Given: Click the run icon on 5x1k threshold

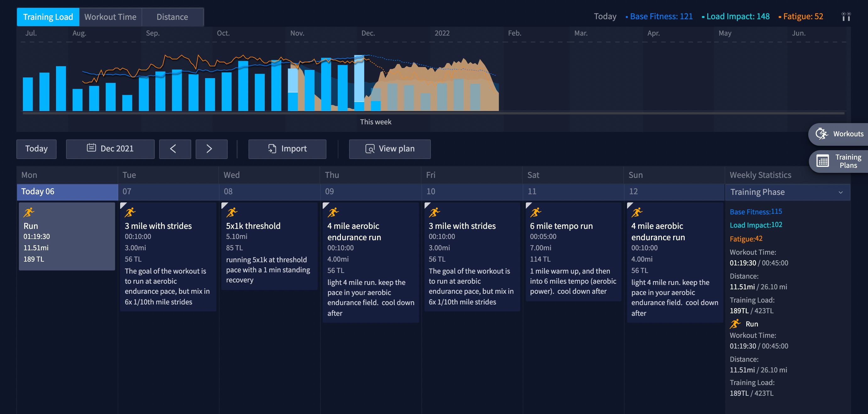Looking at the screenshot, I should coord(232,212).
